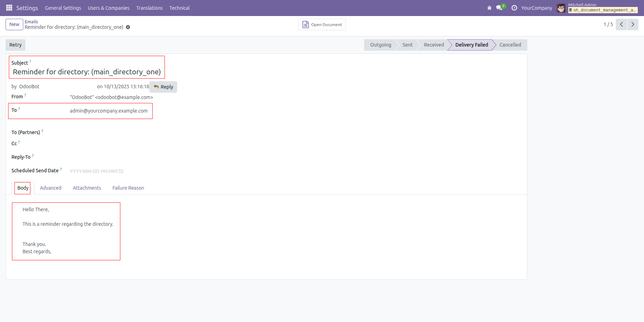This screenshot has width=644, height=322.
Task: Click the 1 / 5 pager counter
Action: pyautogui.click(x=608, y=24)
